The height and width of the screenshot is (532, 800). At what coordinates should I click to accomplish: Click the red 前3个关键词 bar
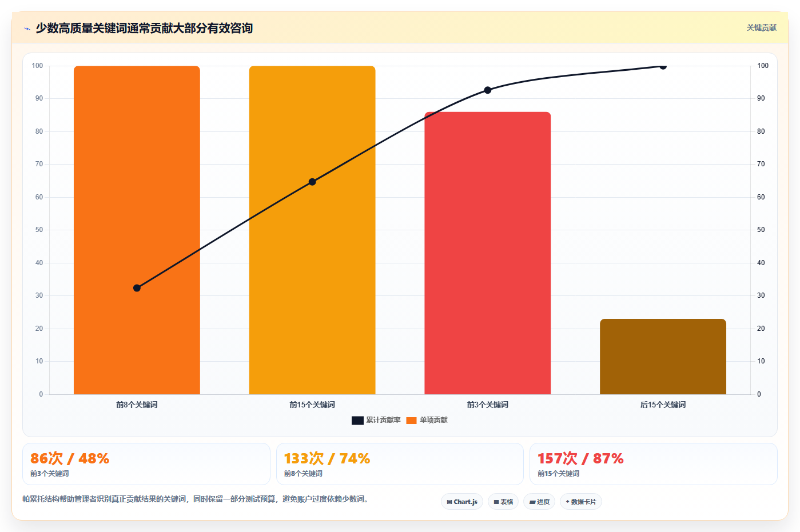[x=488, y=253]
